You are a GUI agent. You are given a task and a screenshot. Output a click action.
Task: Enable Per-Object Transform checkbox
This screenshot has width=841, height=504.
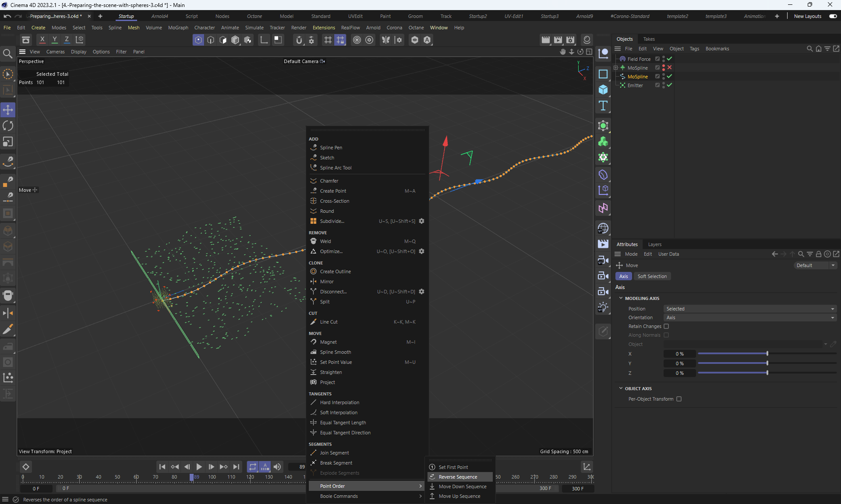point(679,399)
